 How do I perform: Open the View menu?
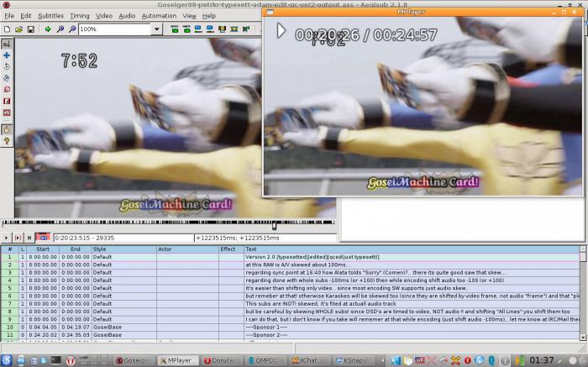[189, 16]
